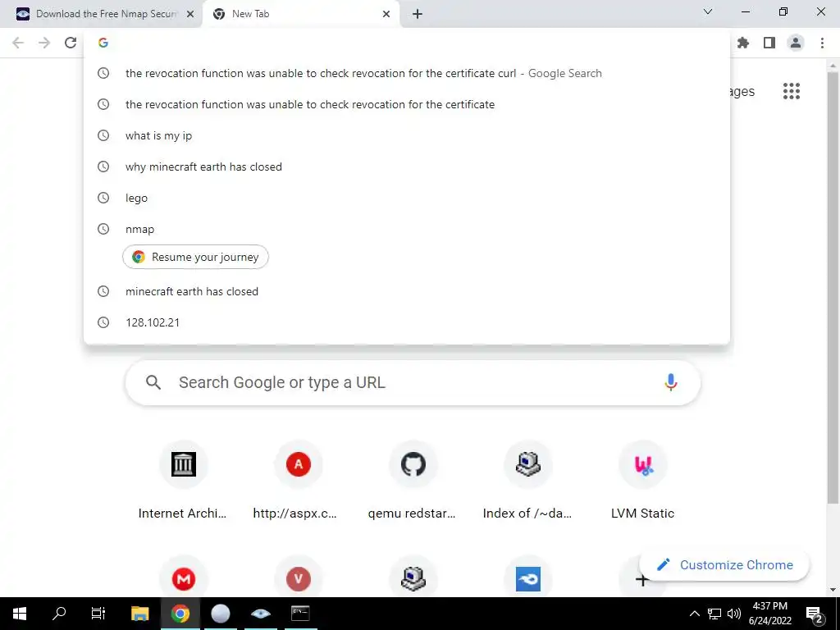Image resolution: width=840 pixels, height=630 pixels.
Task: Close the New Tab tab
Action: 386,14
